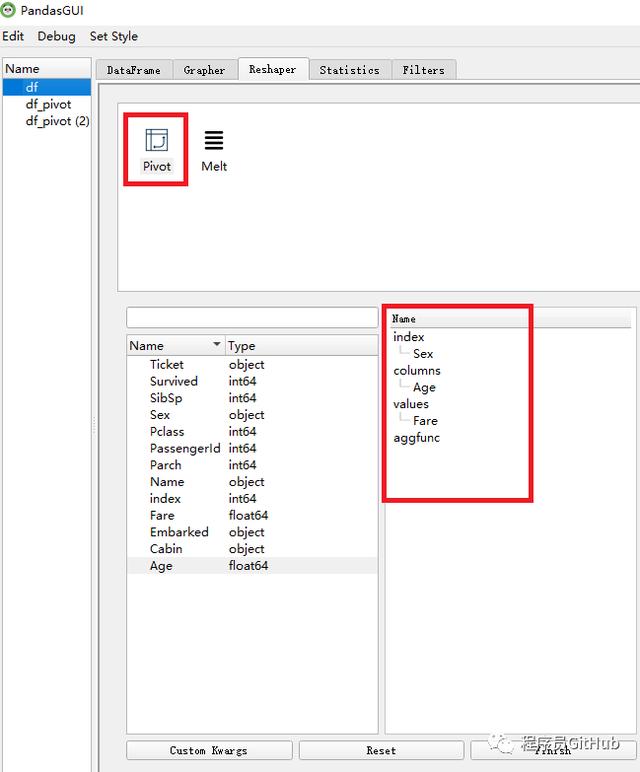This screenshot has width=640, height=772.
Task: Select the Name column row with object type
Action: tap(252, 482)
